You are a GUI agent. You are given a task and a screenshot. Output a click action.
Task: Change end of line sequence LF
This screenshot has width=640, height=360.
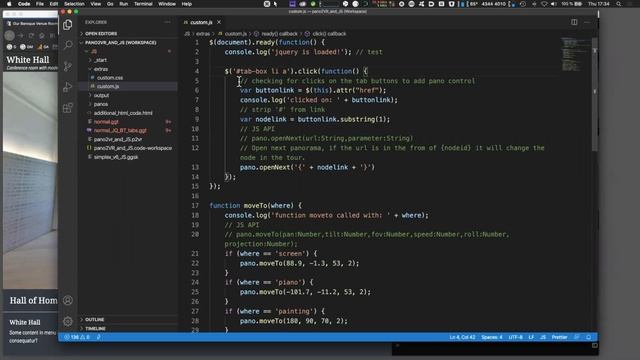click(531, 337)
